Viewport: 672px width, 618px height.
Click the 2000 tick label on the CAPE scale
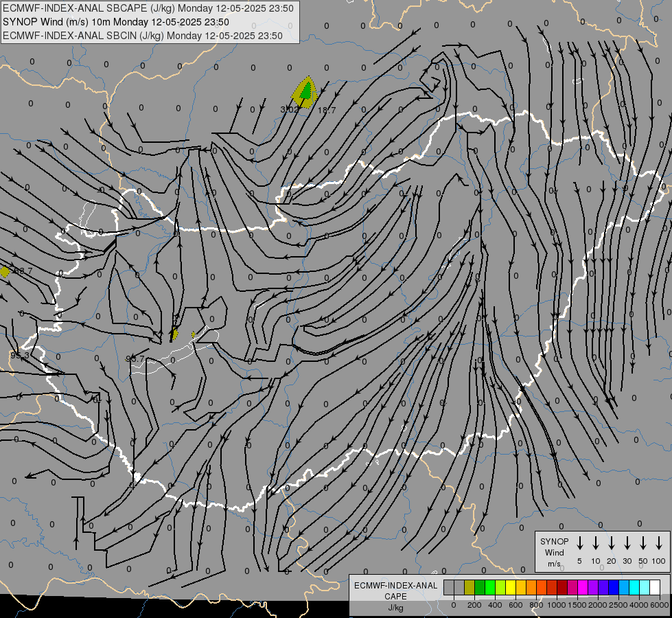coord(597,605)
